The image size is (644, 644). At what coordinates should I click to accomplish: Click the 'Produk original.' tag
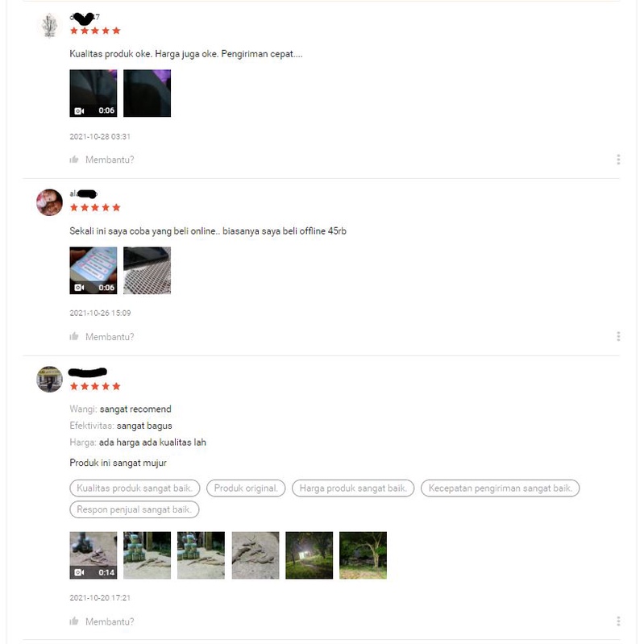[246, 488]
